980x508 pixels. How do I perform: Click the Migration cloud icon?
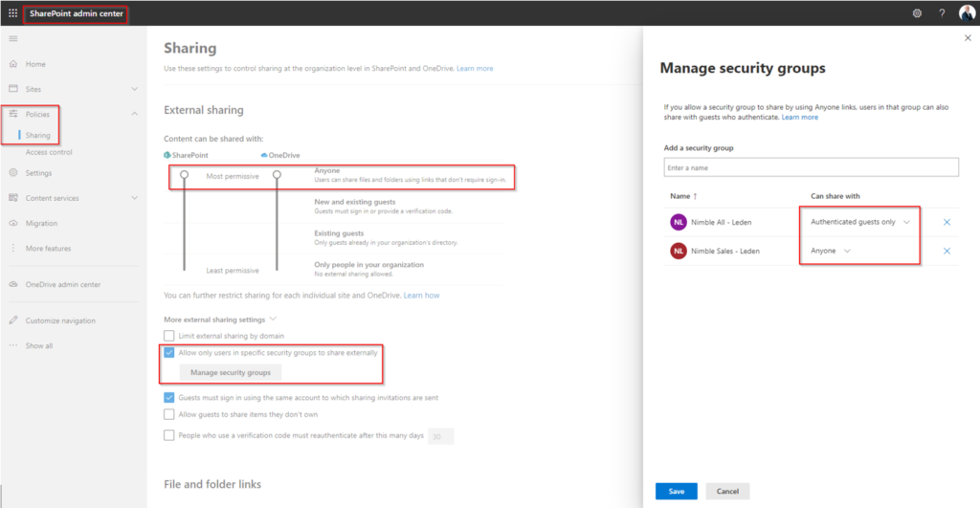13,223
